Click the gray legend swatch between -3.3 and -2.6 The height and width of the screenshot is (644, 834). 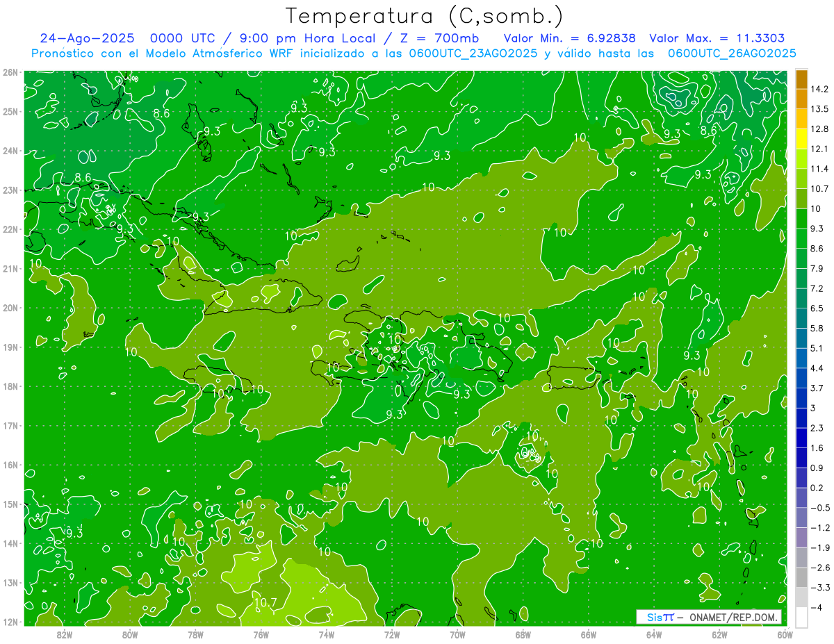[801, 577]
